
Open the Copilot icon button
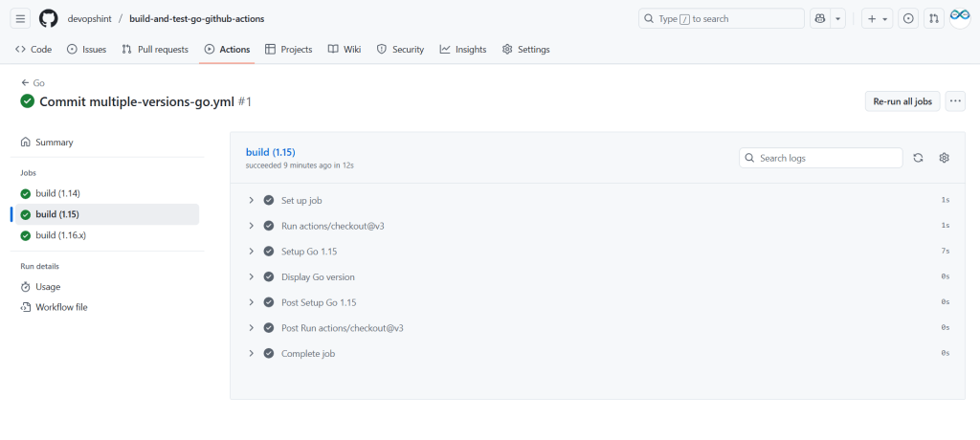click(x=819, y=19)
